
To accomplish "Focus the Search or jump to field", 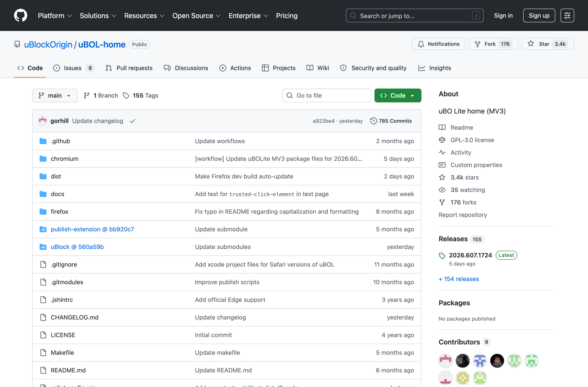I will 415,16.
